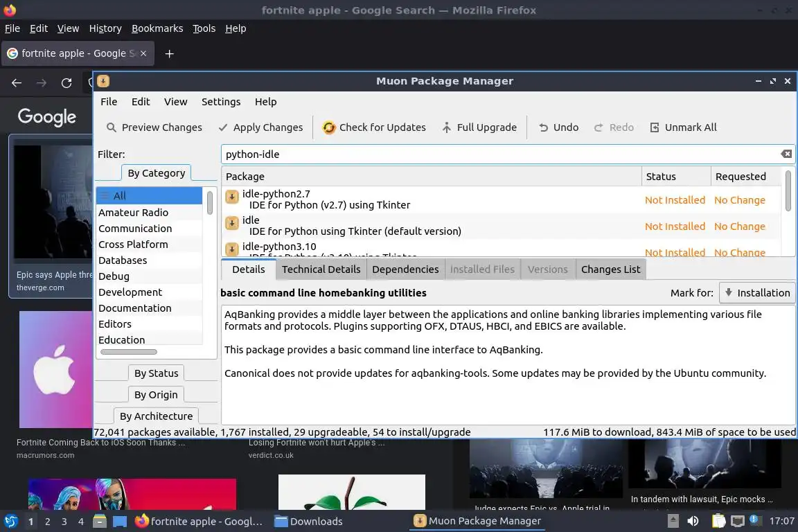Viewport: 798px width, 532px height.
Task: Open the Changes List tab
Action: (611, 269)
